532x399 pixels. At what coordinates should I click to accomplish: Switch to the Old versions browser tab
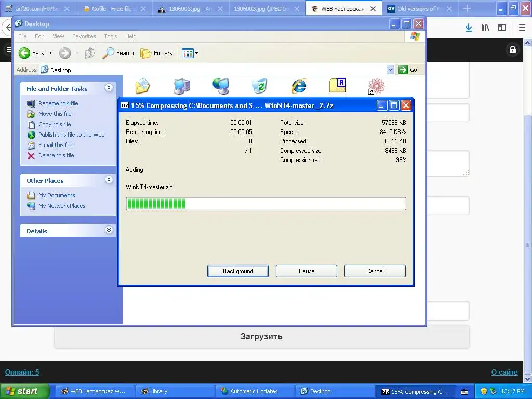pyautogui.click(x=420, y=9)
